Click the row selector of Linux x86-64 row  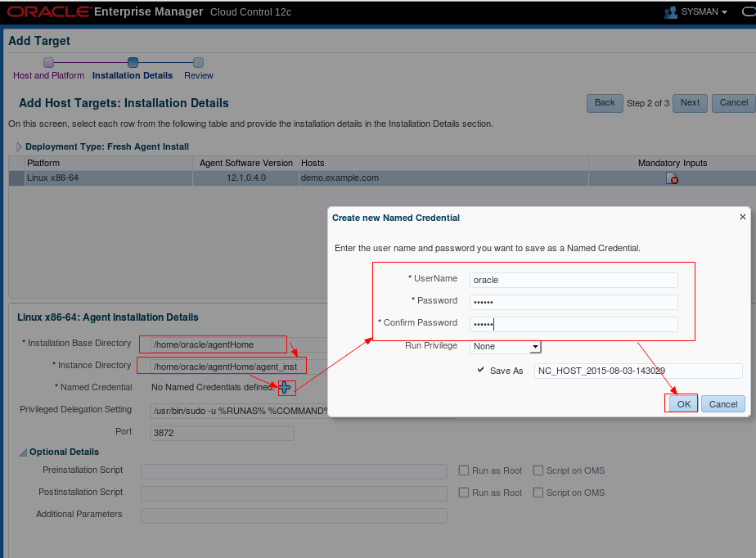[16, 178]
